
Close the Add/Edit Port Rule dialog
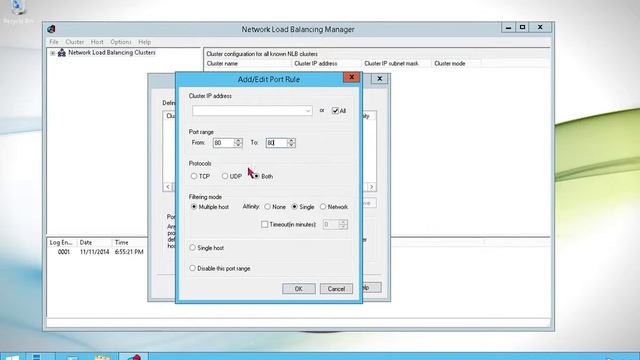(x=351, y=77)
